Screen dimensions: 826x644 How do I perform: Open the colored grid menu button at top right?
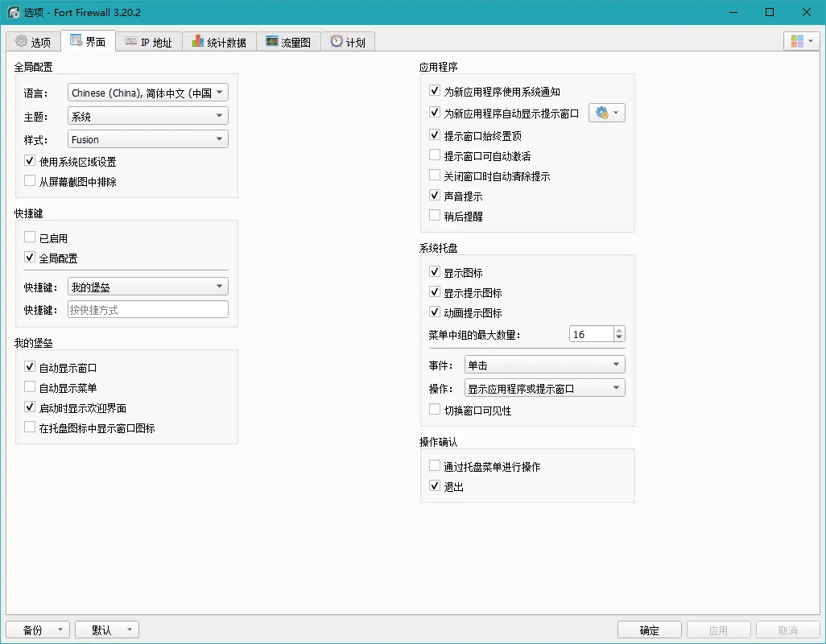coord(801,41)
